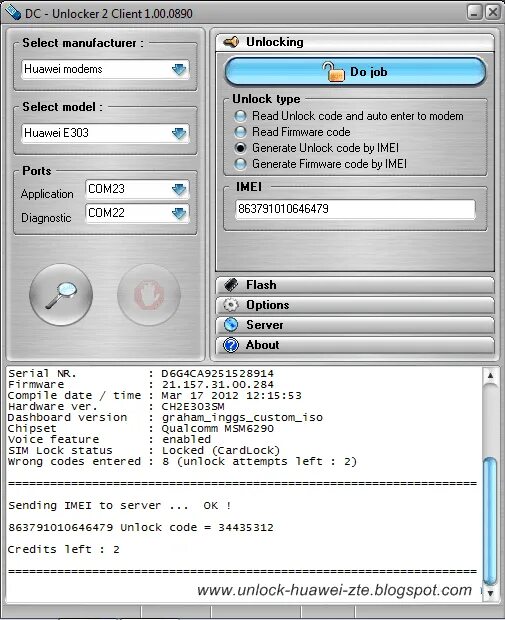Viewport: 505px width, 620px height.
Task: Click the COM23 port field text
Action: pyautogui.click(x=106, y=189)
